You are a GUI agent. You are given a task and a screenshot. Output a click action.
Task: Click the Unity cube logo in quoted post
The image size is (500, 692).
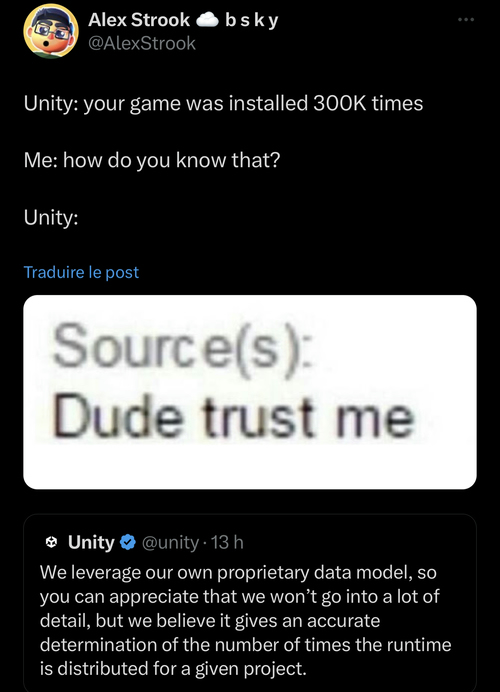52,542
